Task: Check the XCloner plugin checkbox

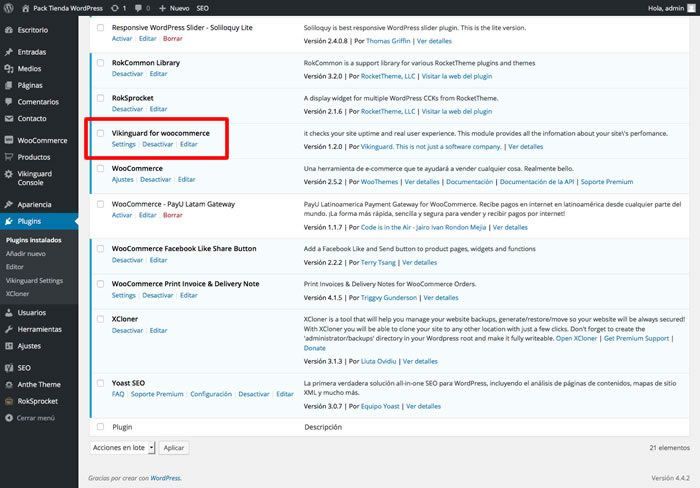Action: [x=100, y=319]
